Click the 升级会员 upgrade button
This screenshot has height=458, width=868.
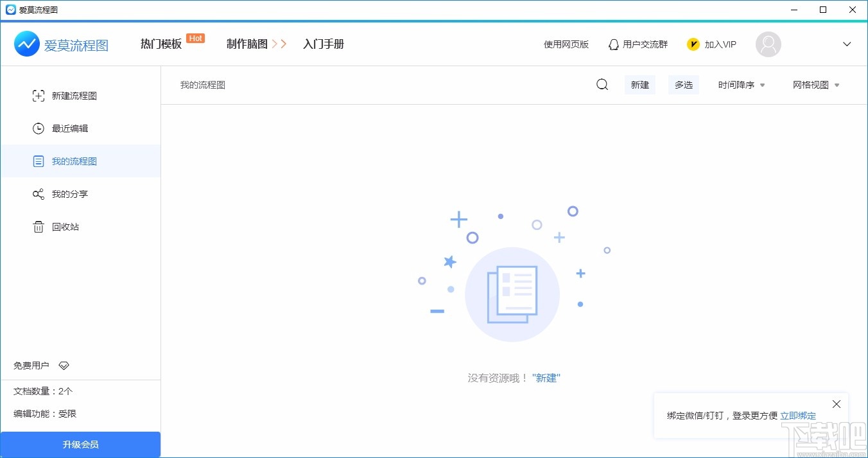pyautogui.click(x=80, y=444)
